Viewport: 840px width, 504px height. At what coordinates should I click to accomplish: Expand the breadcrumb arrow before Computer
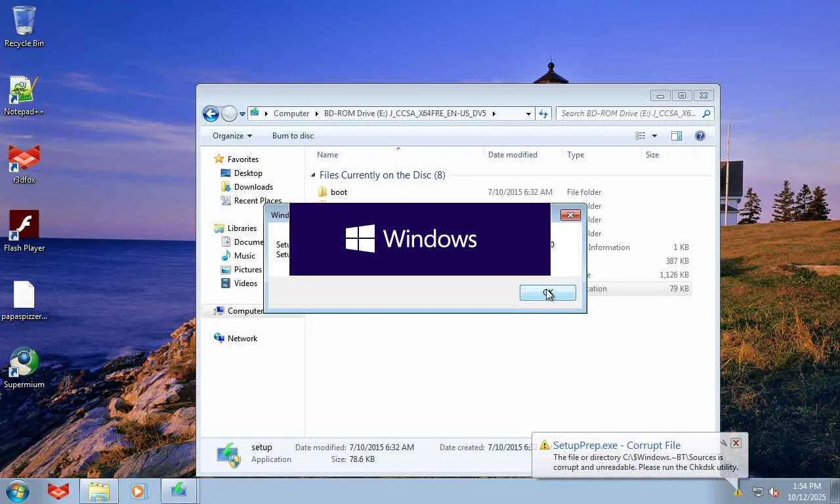coord(266,114)
